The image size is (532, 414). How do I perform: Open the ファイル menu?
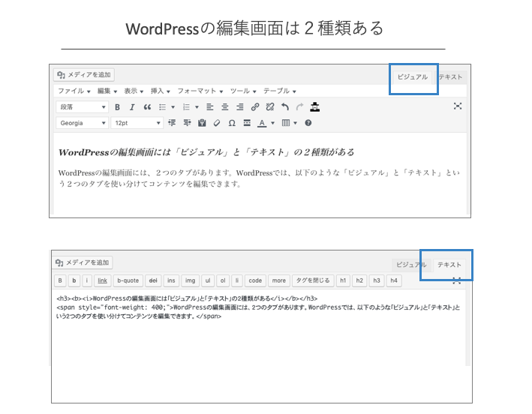click(74, 91)
